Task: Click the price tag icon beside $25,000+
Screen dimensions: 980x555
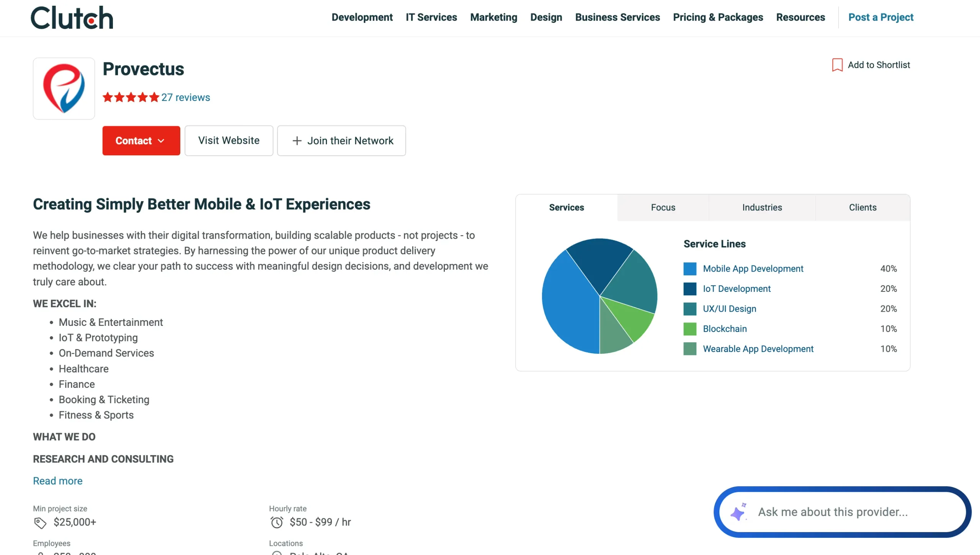Action: pyautogui.click(x=39, y=522)
